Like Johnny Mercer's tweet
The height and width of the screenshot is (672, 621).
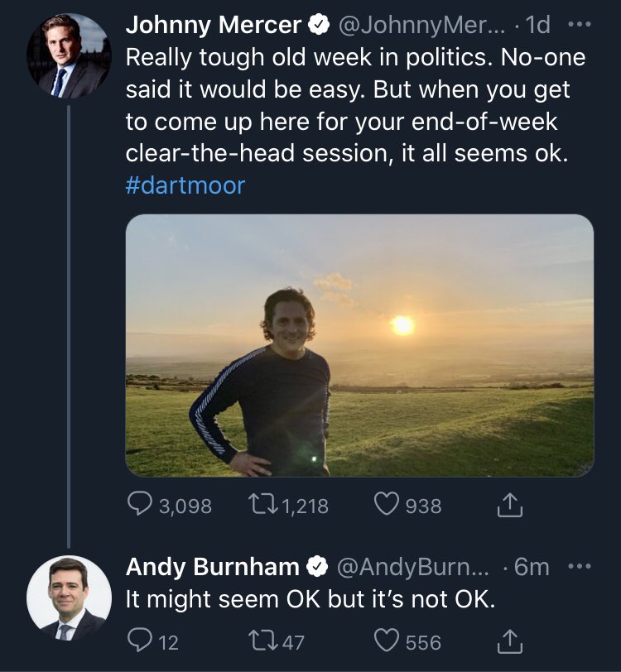click(x=388, y=505)
